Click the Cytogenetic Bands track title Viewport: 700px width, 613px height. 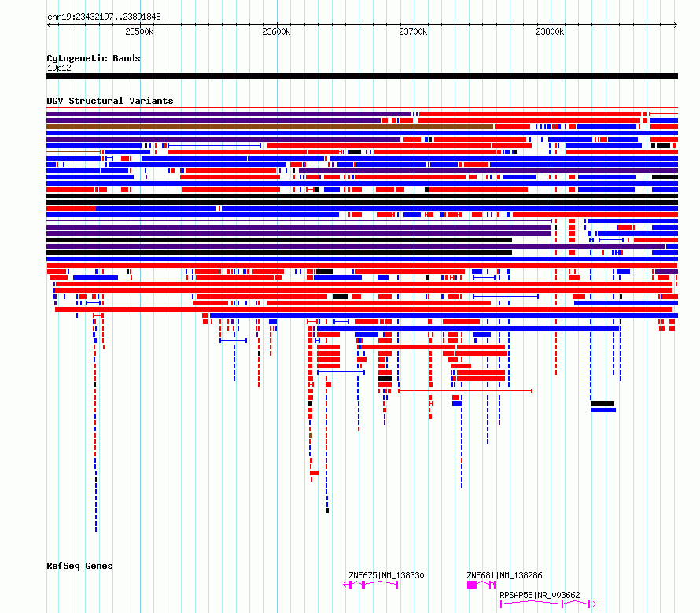click(x=94, y=58)
